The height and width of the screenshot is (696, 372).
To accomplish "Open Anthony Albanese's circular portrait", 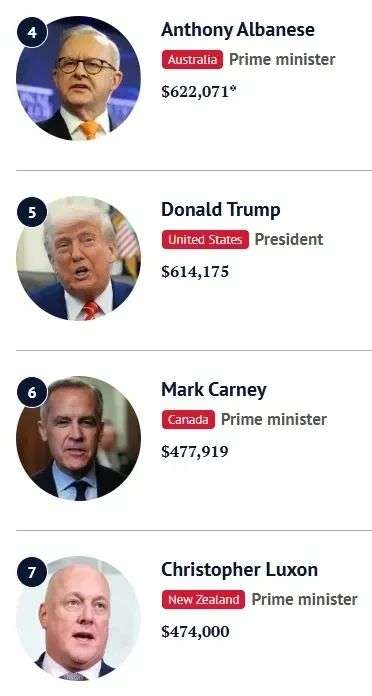I will (x=79, y=79).
